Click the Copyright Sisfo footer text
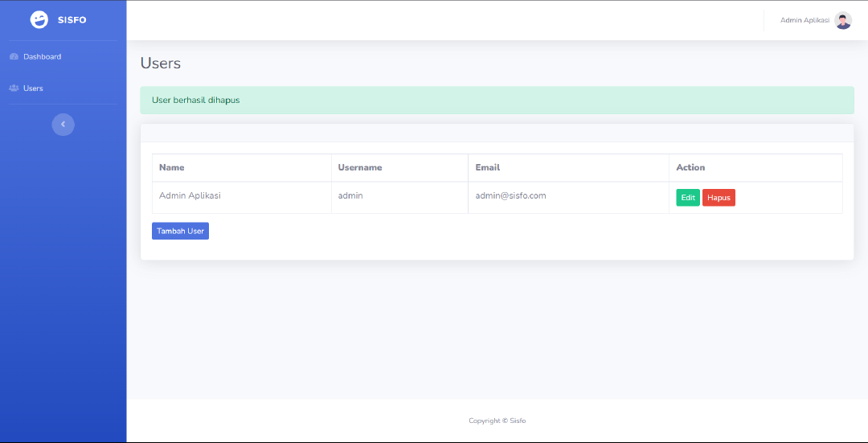868x443 pixels. [x=497, y=420]
